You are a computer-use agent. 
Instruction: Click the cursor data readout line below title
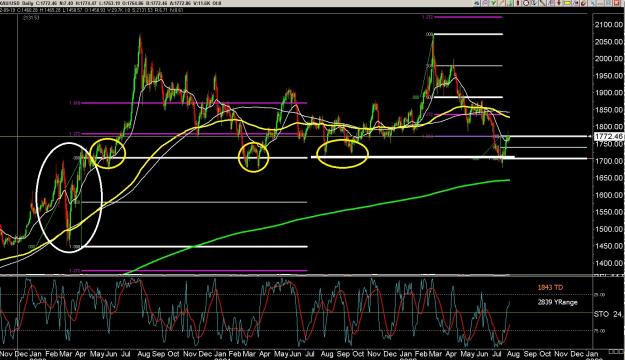tap(91, 10)
